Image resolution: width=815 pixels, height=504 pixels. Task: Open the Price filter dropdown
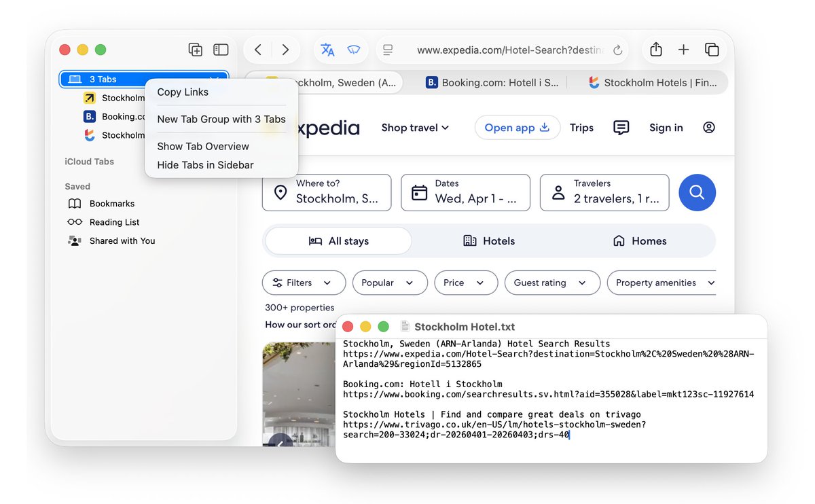tap(466, 283)
